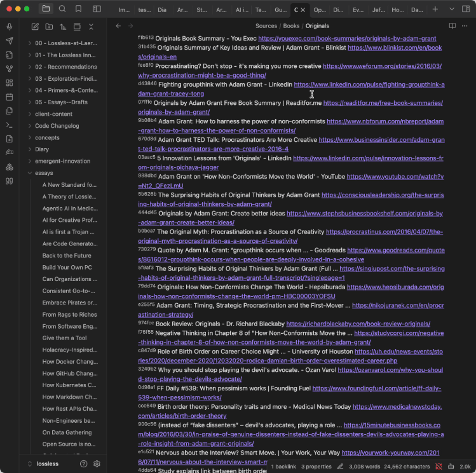Image resolution: width=476 pixels, height=473 pixels.
Task: Open help question mark icon
Action: pyautogui.click(x=83, y=463)
